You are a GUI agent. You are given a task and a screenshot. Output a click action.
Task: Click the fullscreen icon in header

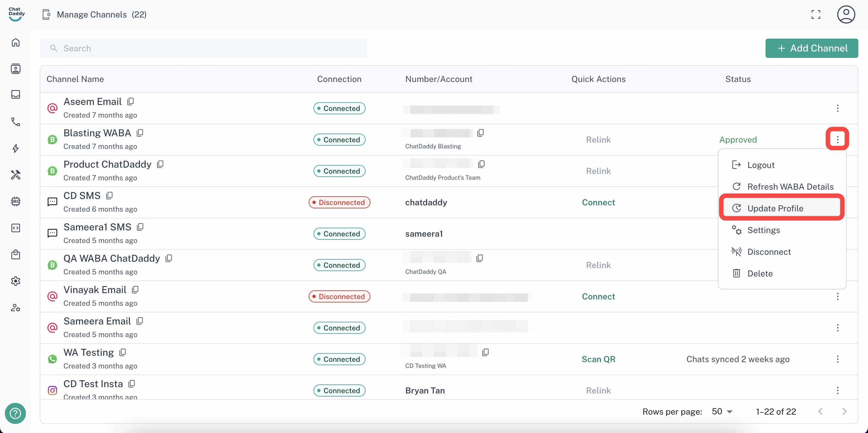tap(816, 14)
